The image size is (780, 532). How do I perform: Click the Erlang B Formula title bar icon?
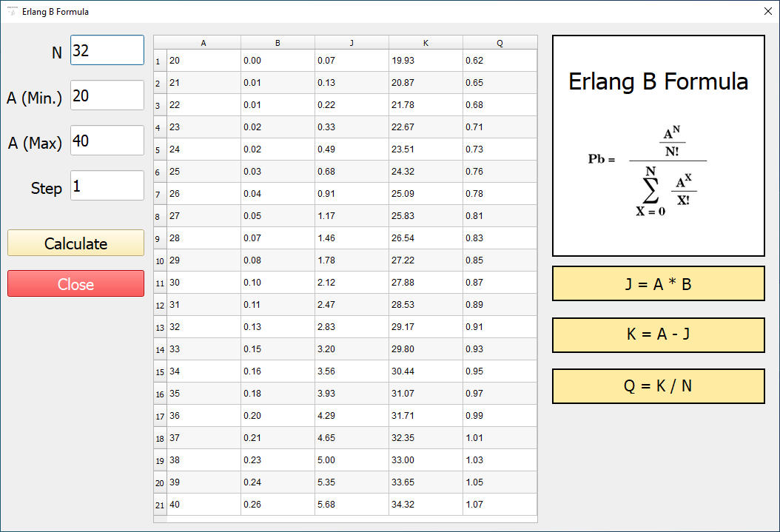click(10, 12)
